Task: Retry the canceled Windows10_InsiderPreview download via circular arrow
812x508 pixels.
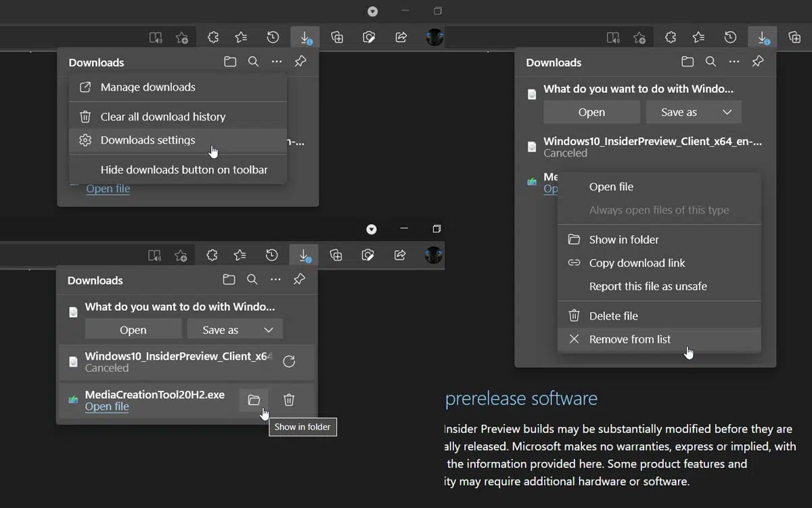Action: point(289,361)
